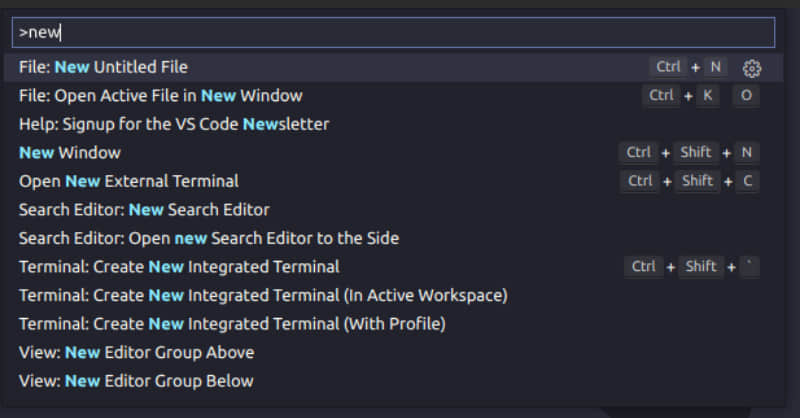Run File: New Untitled File command
This screenshot has height=418, width=800.
click(x=104, y=67)
